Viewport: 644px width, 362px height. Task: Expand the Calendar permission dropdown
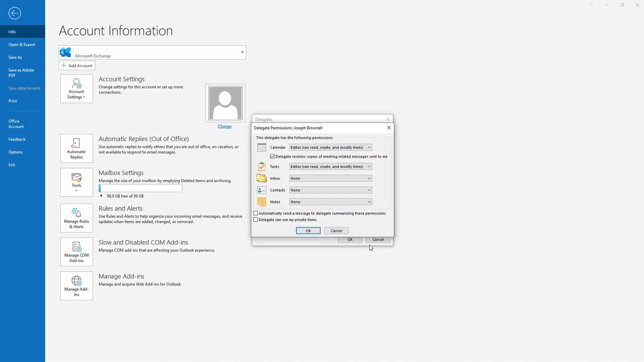click(369, 147)
